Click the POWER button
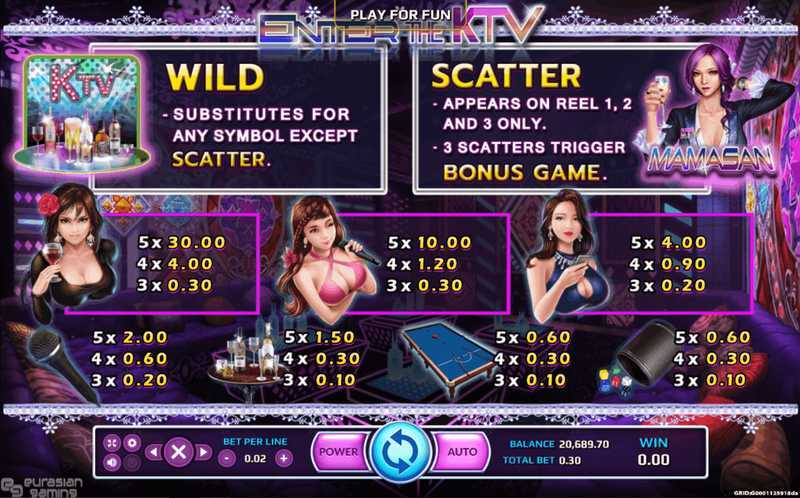Screen dimensions: 800x498 click(x=340, y=452)
